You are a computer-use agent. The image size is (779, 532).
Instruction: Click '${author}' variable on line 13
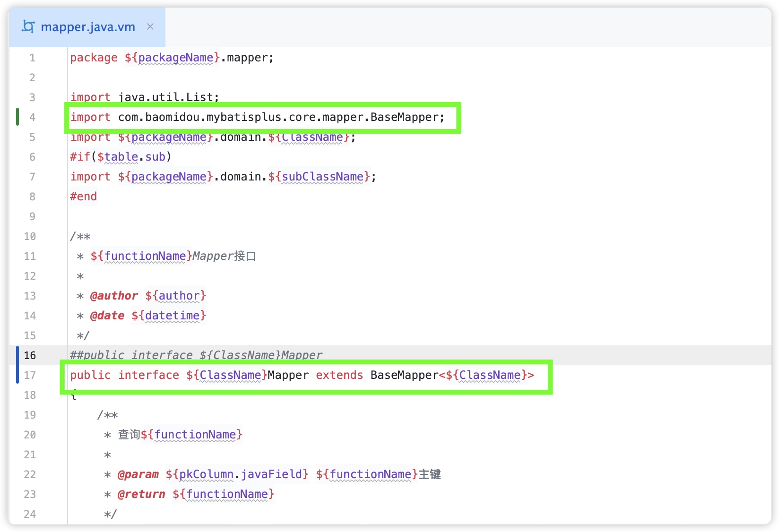click(175, 296)
